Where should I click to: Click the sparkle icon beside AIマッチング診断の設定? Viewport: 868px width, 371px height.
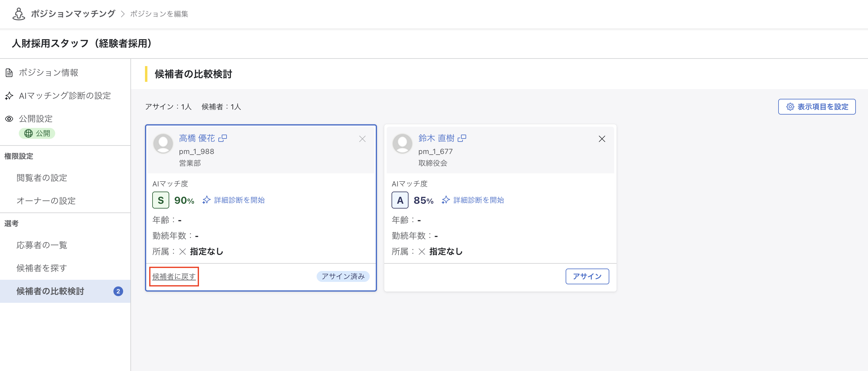[9, 96]
